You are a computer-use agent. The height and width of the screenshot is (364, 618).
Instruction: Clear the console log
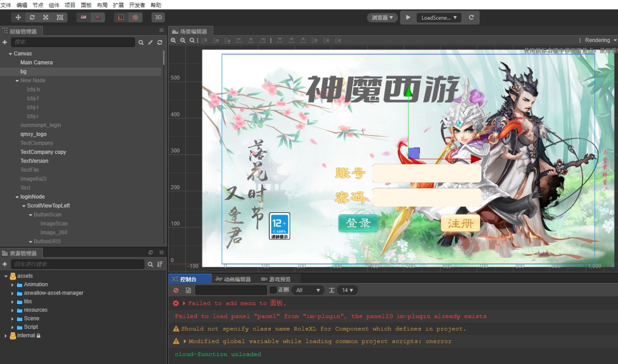176,290
